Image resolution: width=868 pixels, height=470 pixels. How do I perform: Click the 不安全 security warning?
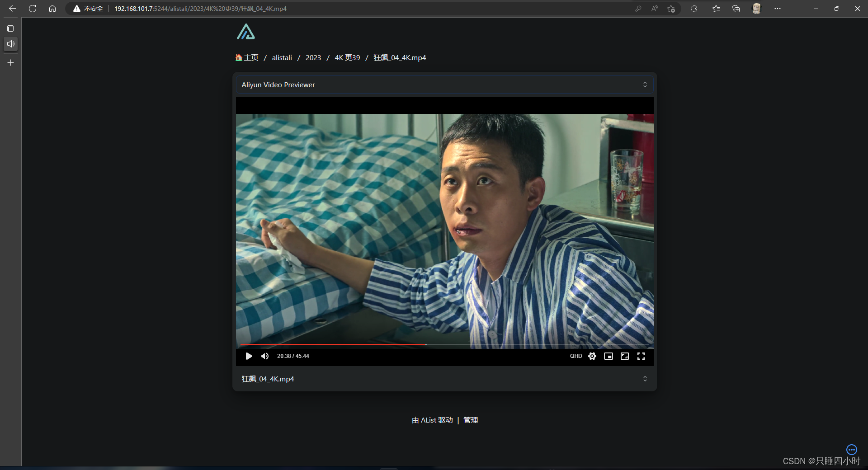tap(88, 9)
